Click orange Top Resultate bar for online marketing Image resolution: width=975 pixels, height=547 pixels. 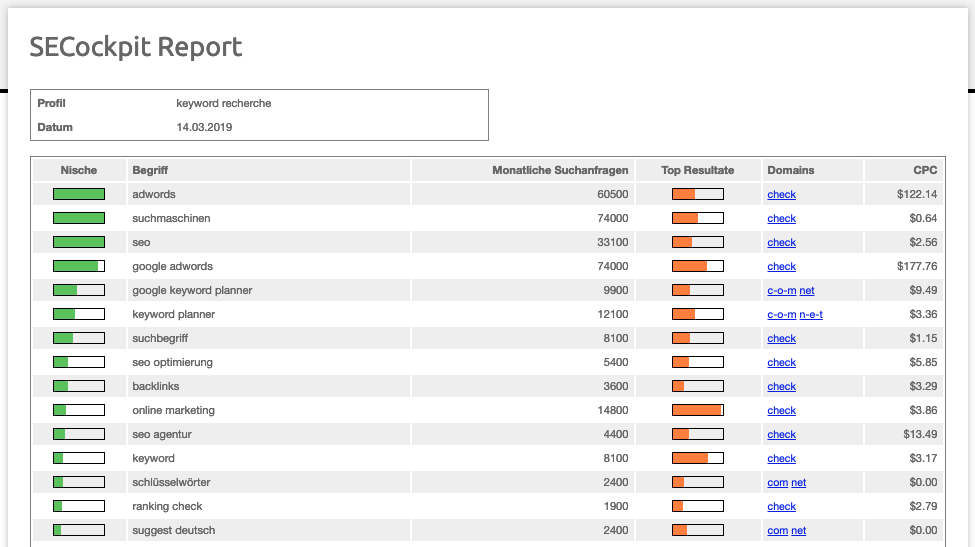coord(697,410)
